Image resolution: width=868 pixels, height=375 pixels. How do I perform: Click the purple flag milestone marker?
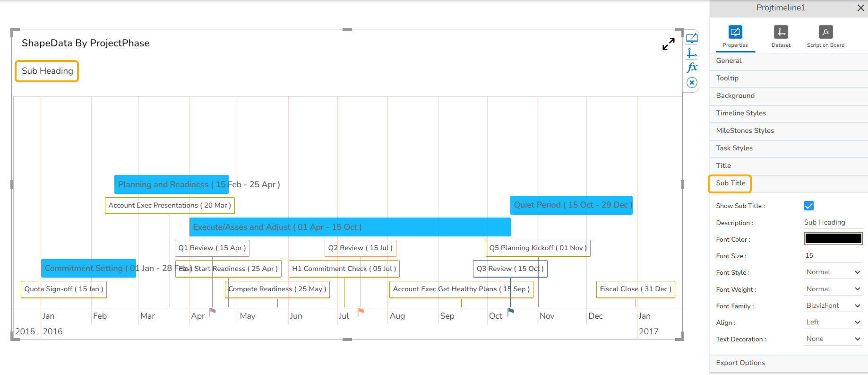coord(212,311)
